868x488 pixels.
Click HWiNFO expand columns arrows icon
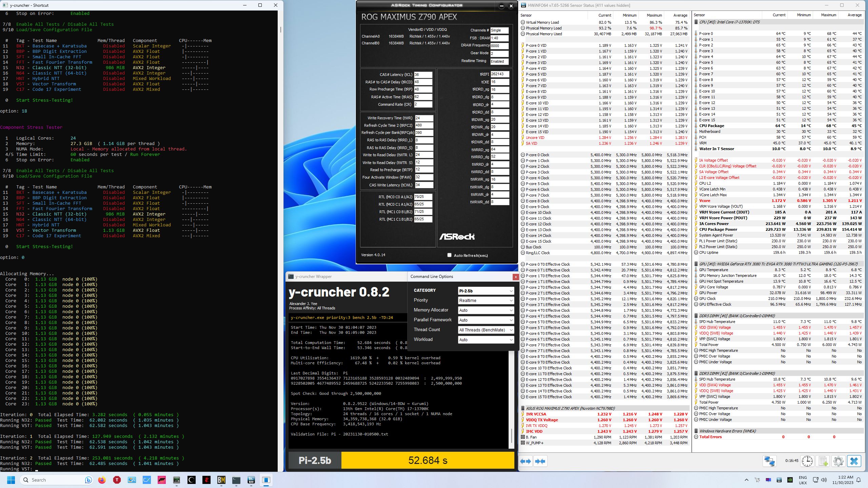click(x=526, y=461)
